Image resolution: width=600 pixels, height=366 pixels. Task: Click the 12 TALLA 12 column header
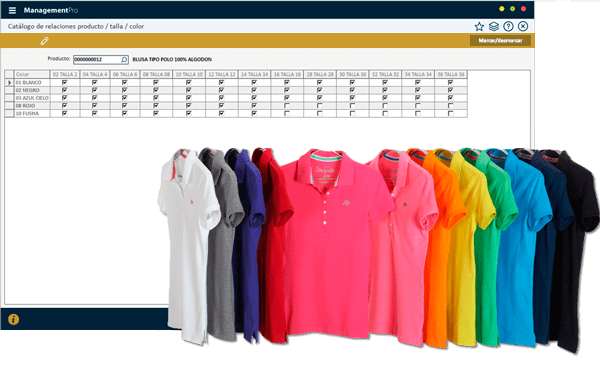tap(222, 74)
